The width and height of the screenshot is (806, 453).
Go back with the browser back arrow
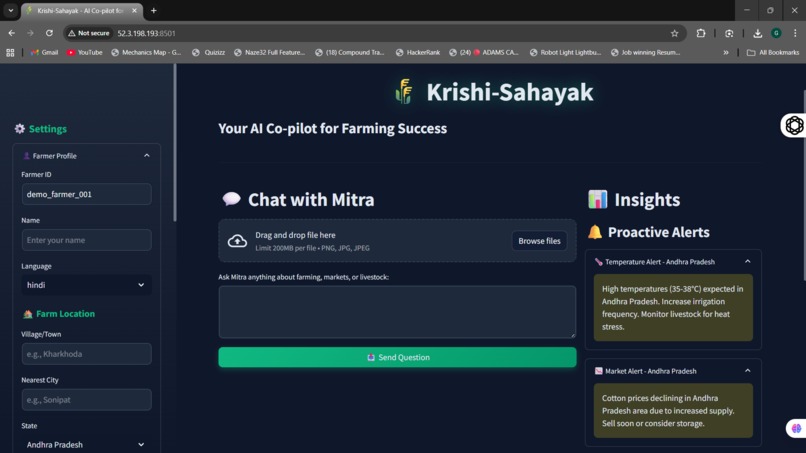tap(11, 33)
